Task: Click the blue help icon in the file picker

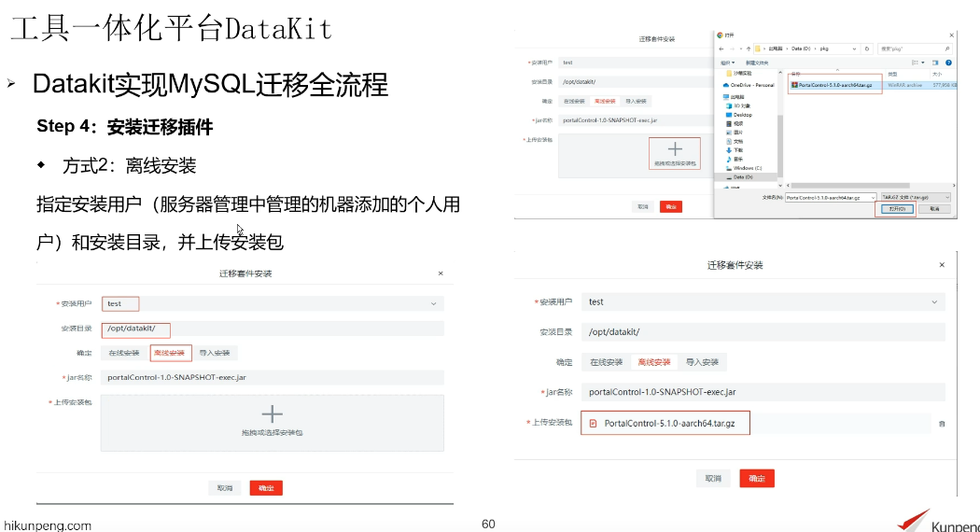Action: [949, 63]
